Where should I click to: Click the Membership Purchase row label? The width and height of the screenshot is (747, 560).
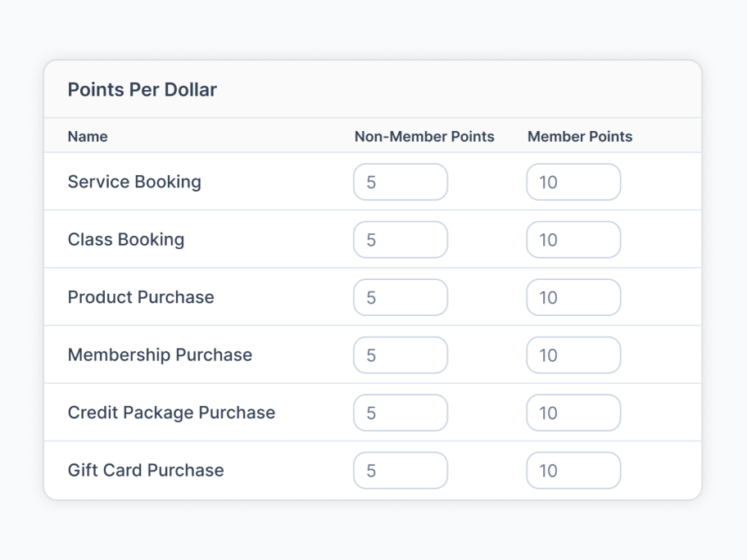(x=160, y=355)
